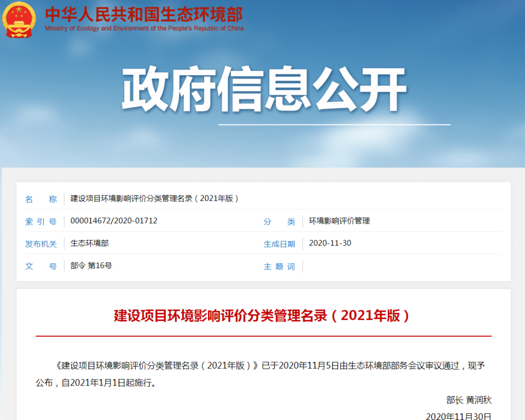Select category value 环境影响评价管理
This screenshot has height=420, width=525.
point(339,221)
